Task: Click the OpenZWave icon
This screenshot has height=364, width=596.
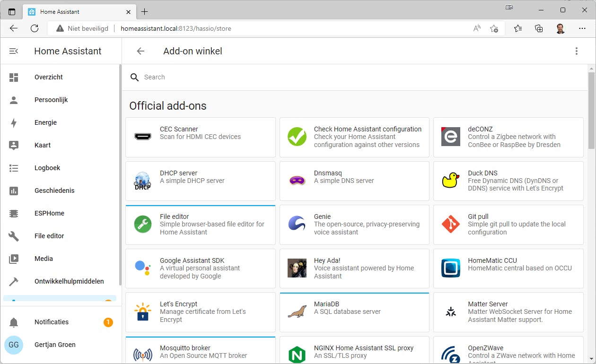Action: pos(451,355)
